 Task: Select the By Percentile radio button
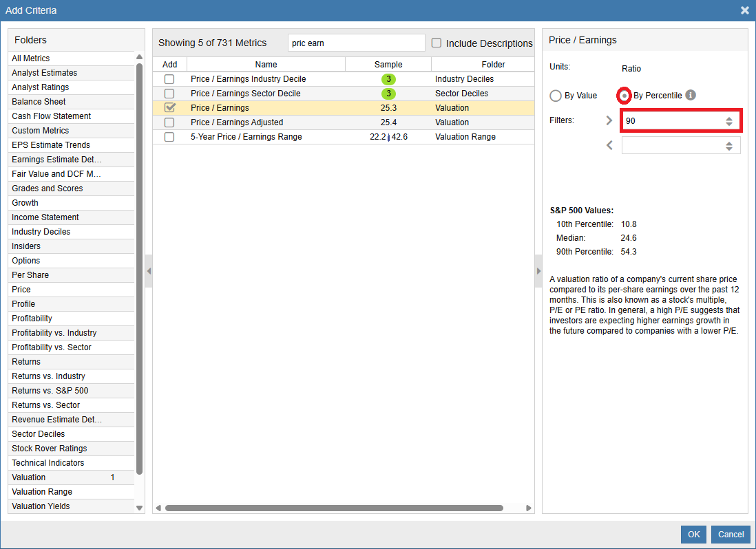tap(624, 96)
